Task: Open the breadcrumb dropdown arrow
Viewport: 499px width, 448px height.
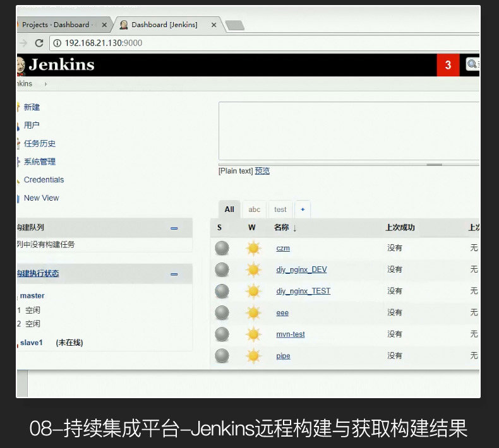Action: pyautogui.click(x=45, y=84)
